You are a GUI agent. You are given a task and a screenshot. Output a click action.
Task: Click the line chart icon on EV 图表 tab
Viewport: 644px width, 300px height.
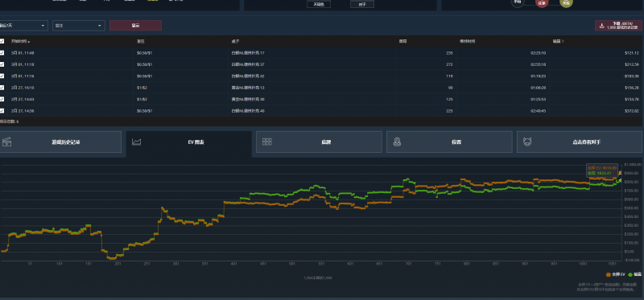(136, 142)
